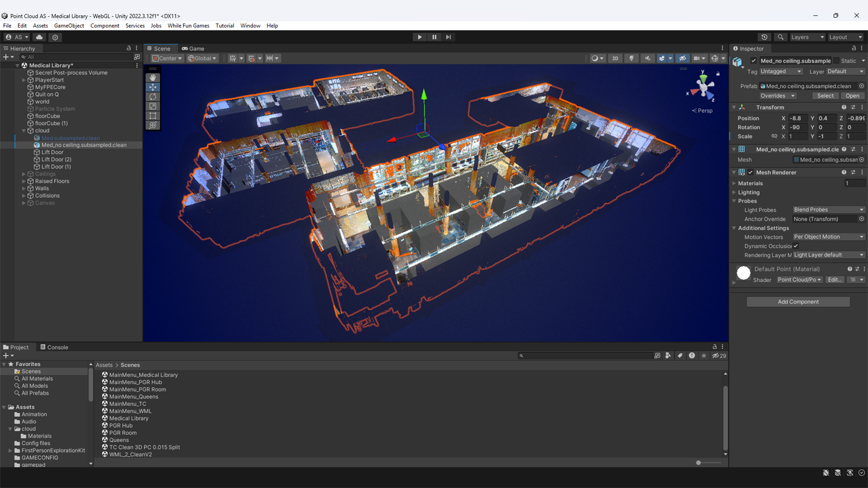Click the global Search magnifier icon
868x488 pixels.
780,37
